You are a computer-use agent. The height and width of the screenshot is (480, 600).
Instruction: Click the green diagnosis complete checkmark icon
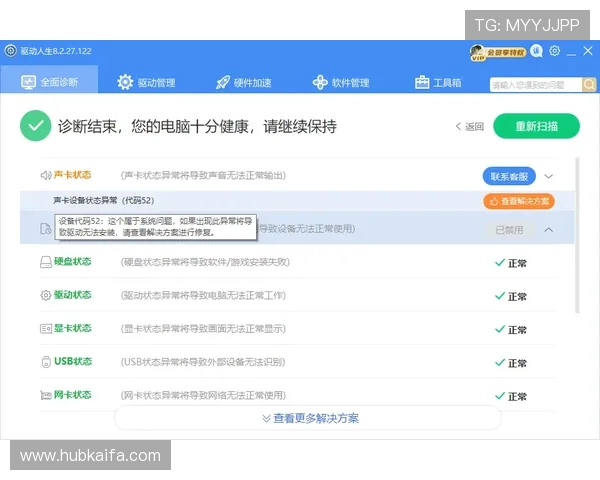[x=36, y=126]
